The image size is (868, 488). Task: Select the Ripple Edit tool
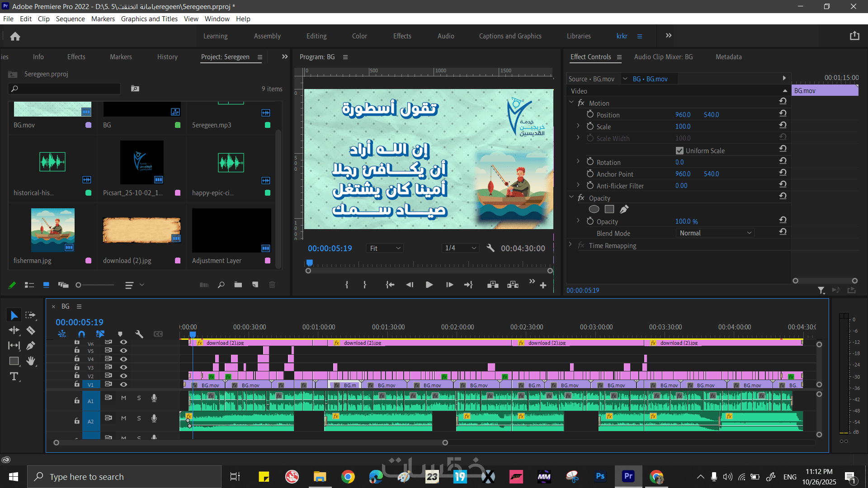point(14,330)
